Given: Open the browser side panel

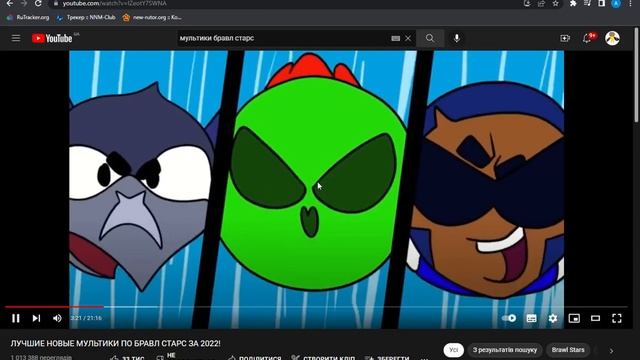Looking at the screenshot, I should [602, 3].
